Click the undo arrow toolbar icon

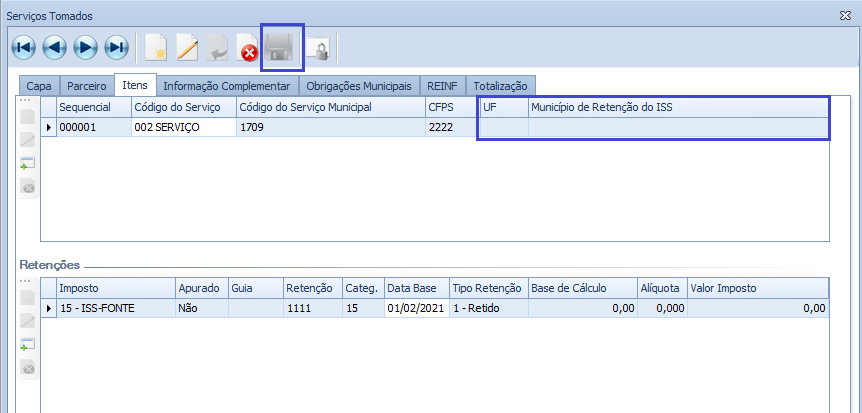tap(218, 48)
